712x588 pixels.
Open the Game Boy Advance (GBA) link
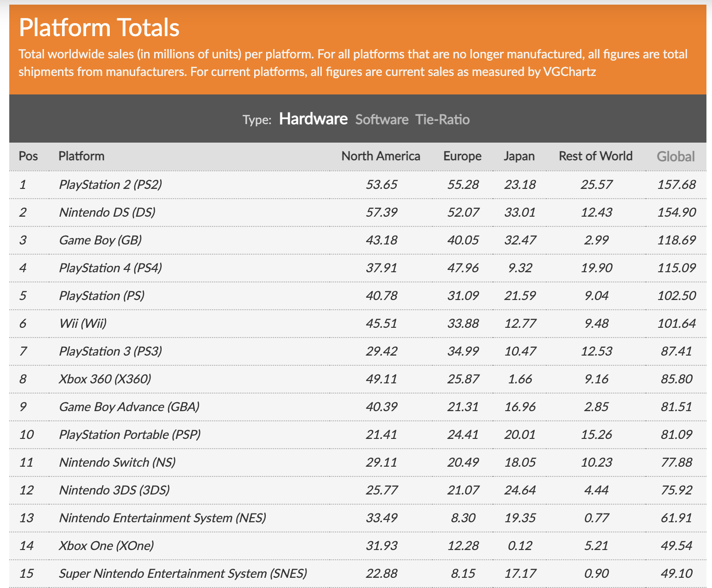[129, 407]
